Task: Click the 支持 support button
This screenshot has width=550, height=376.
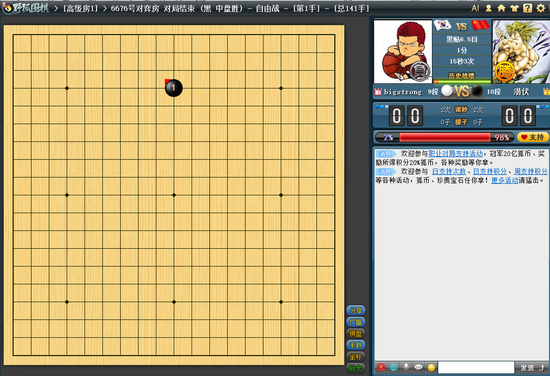Action: pyautogui.click(x=533, y=137)
